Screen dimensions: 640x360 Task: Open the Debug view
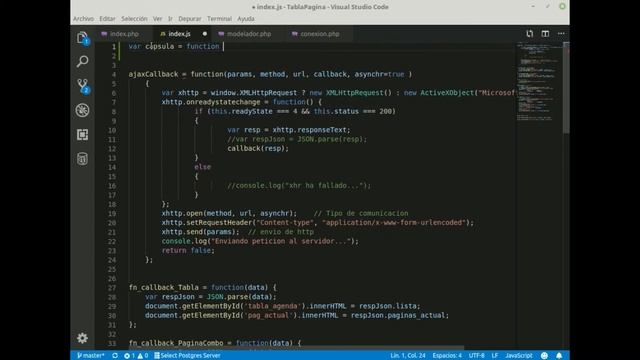pyautogui.click(x=82, y=110)
